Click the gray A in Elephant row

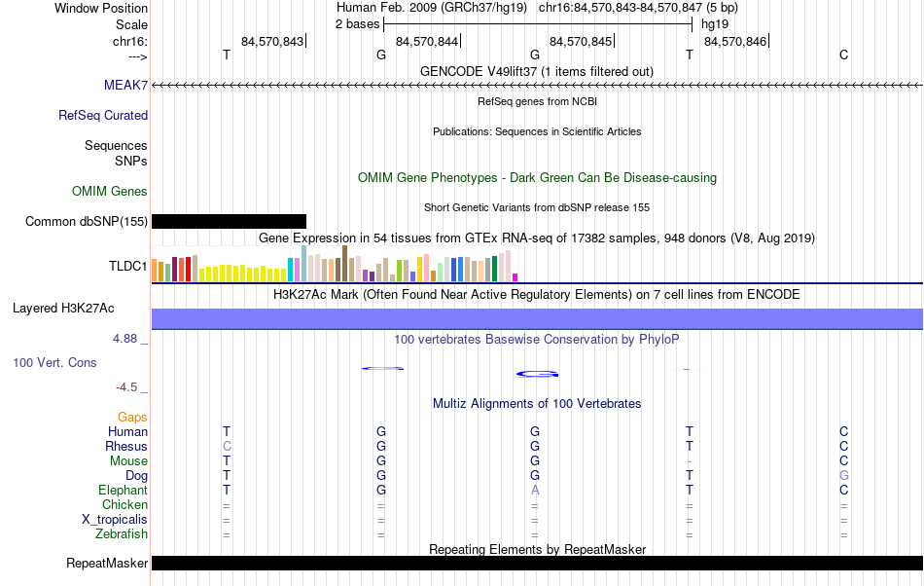pyautogui.click(x=535, y=490)
